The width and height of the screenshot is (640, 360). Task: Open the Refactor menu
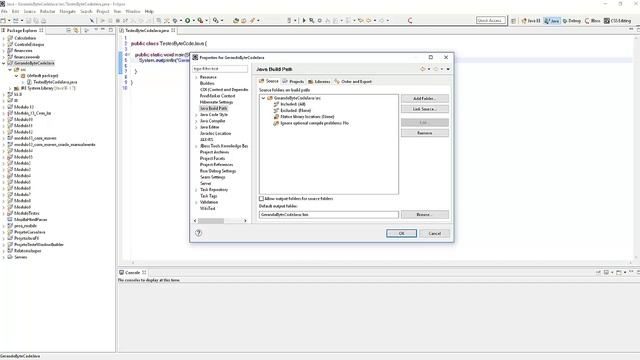pos(47,11)
